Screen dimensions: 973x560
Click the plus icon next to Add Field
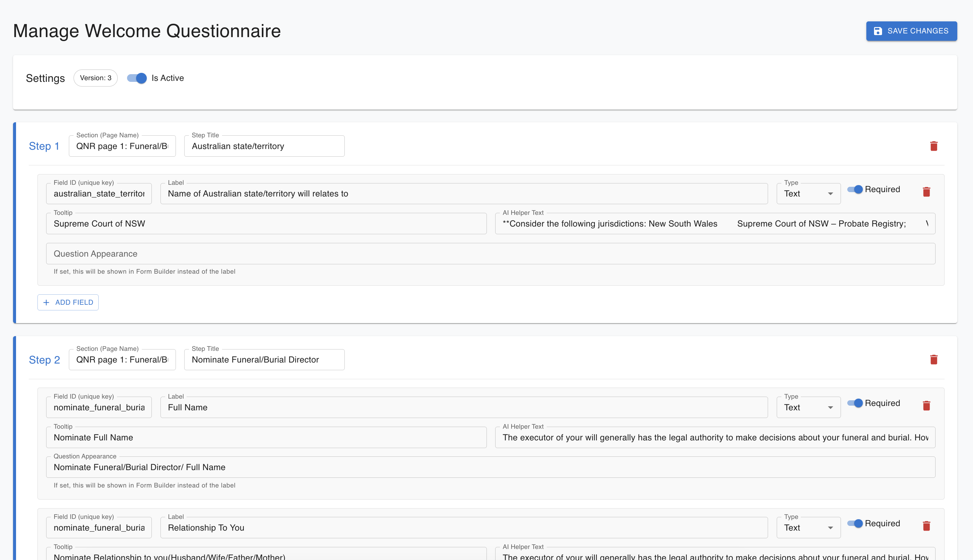click(46, 302)
